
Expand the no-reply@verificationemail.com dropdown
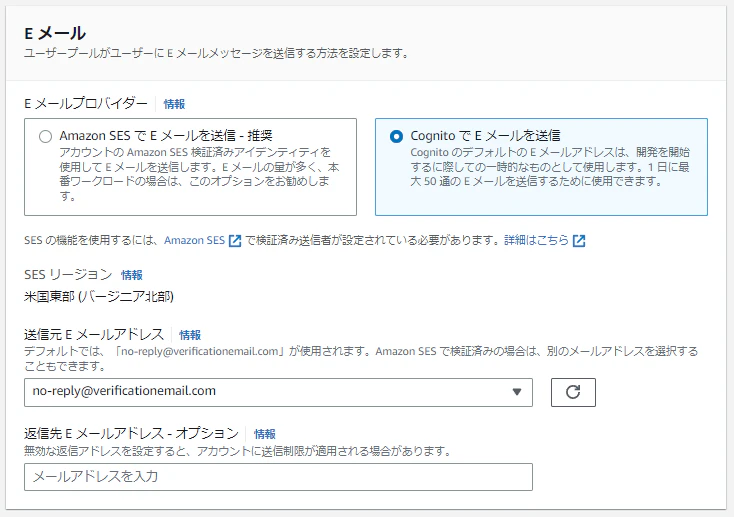pyautogui.click(x=278, y=392)
